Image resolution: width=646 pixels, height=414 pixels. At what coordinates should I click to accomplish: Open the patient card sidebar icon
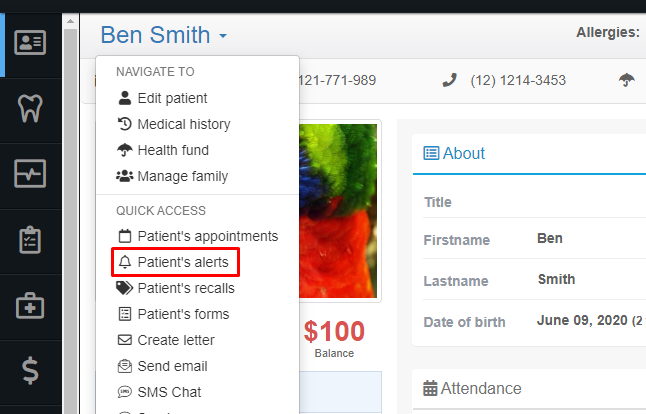[x=30, y=42]
